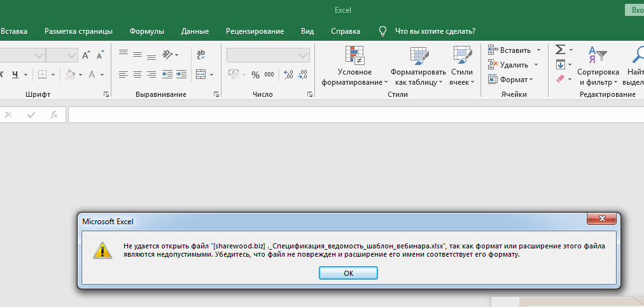The height and width of the screenshot is (307, 644).
Task: Click OK in the error dialog
Action: point(348,273)
